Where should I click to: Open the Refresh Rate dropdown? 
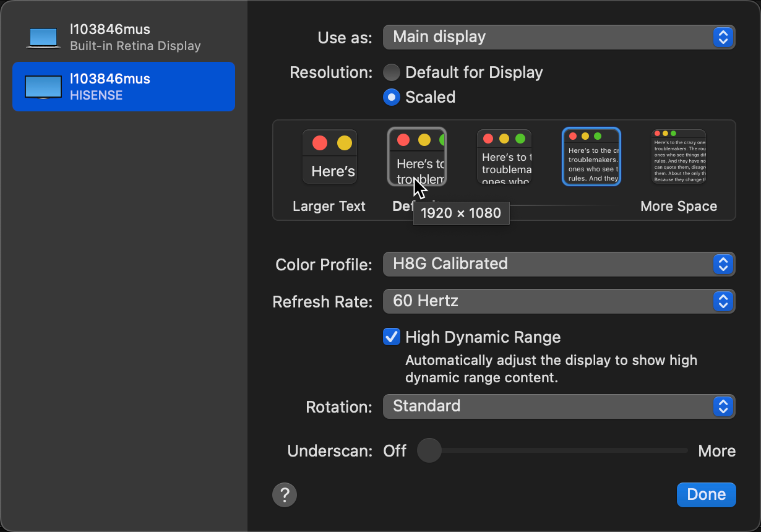[559, 301]
